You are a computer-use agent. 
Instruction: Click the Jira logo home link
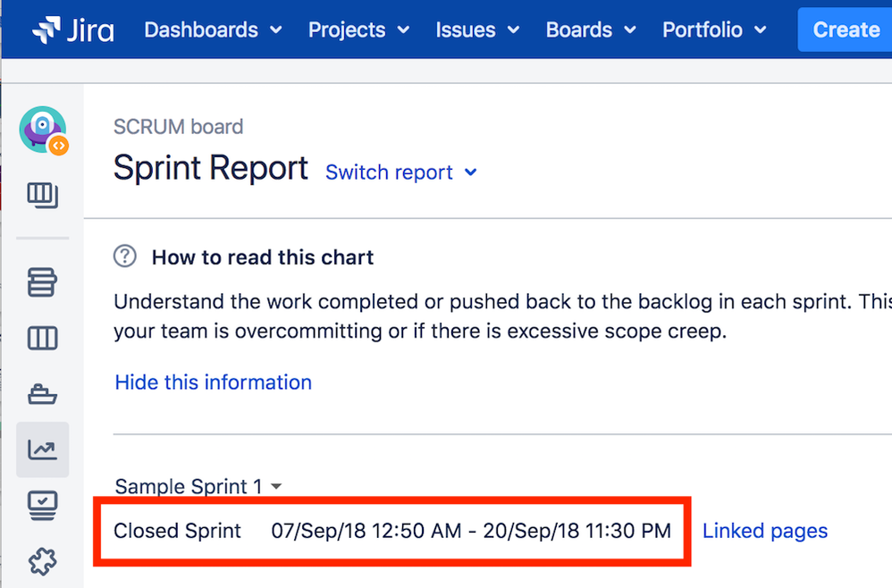pos(72,29)
